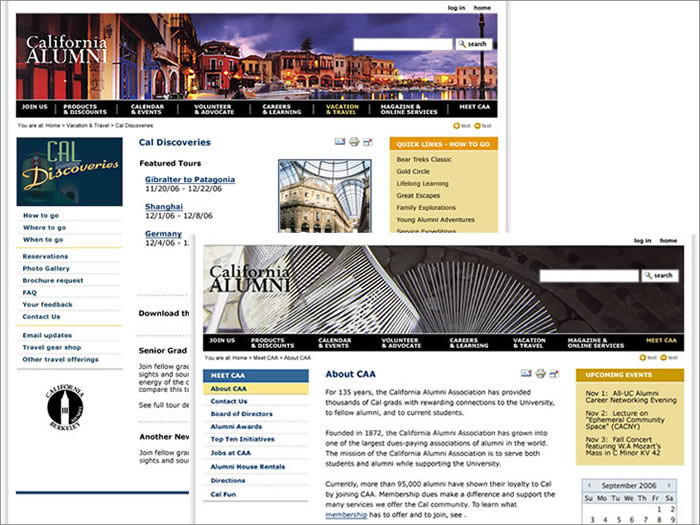This screenshot has width=700, height=525.
Task: Open Volunteer & Advocate on Cal Discoveries page
Action: (x=214, y=109)
